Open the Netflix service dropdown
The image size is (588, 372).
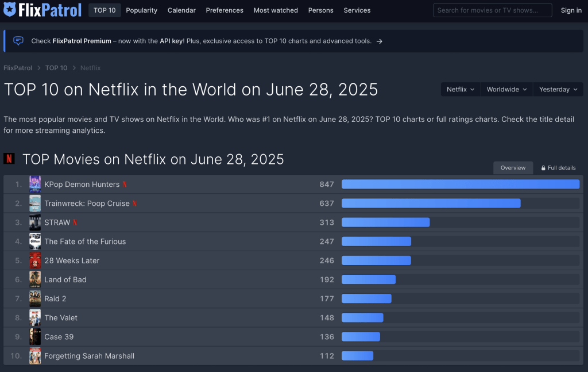(461, 89)
